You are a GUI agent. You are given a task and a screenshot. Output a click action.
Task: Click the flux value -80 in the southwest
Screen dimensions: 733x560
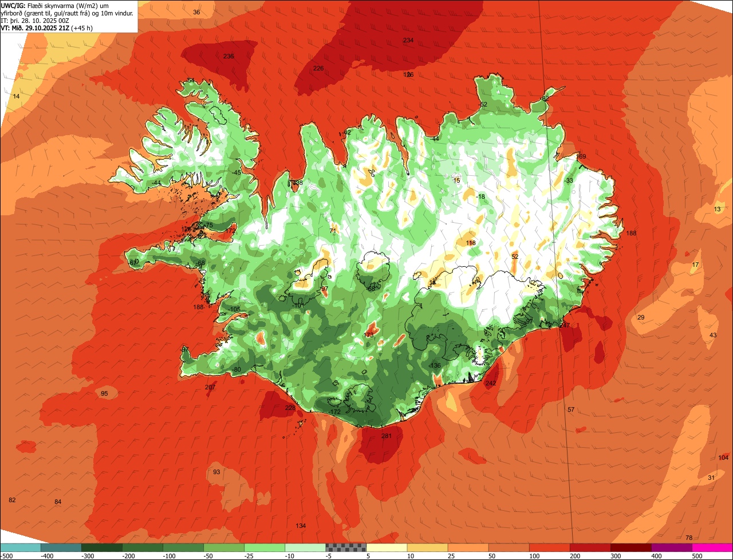click(237, 369)
